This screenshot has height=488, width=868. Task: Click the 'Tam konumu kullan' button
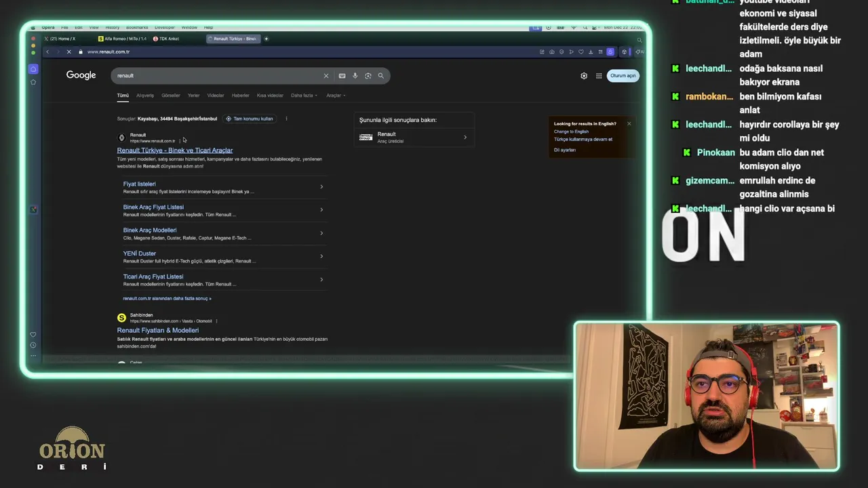pyautogui.click(x=250, y=119)
